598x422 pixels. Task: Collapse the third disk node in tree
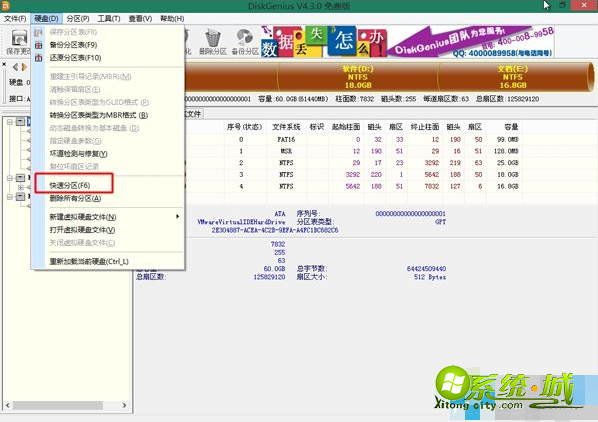[10, 197]
